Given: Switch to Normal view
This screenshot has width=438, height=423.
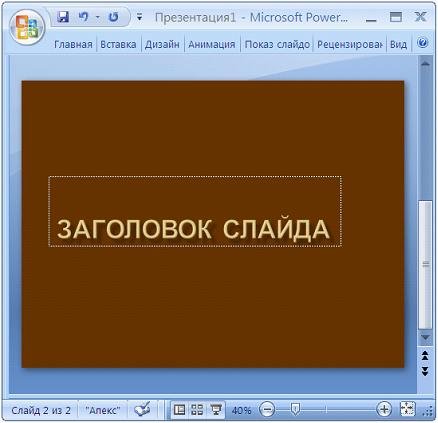Looking at the screenshot, I should [179, 409].
